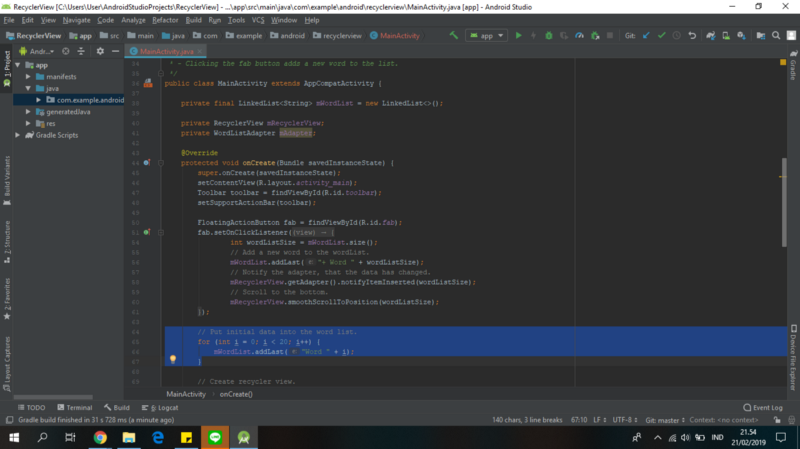Click the Git update project blue arrow
This screenshot has width=800, height=449.
(x=646, y=35)
